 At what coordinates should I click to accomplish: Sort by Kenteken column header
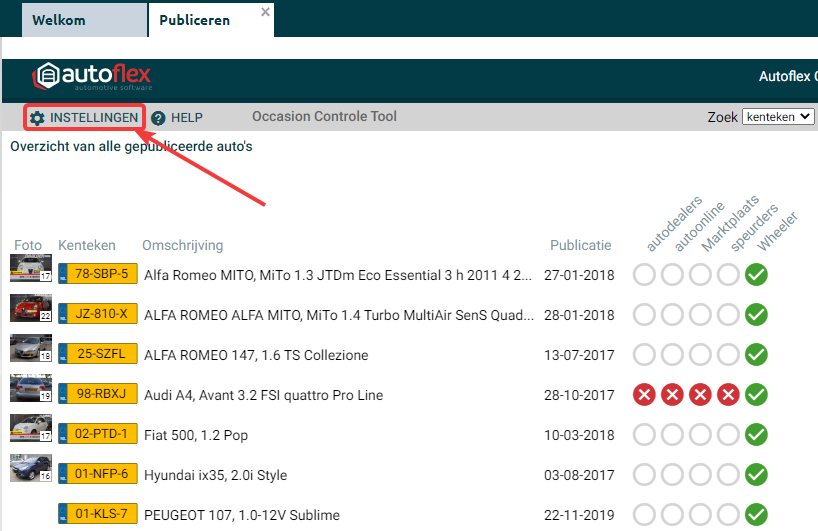[87, 245]
